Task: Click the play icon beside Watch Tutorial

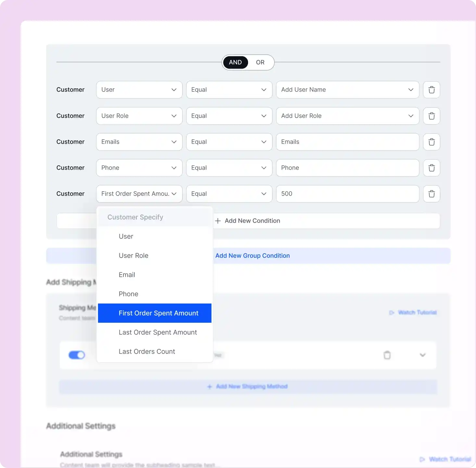Action: pyautogui.click(x=391, y=312)
